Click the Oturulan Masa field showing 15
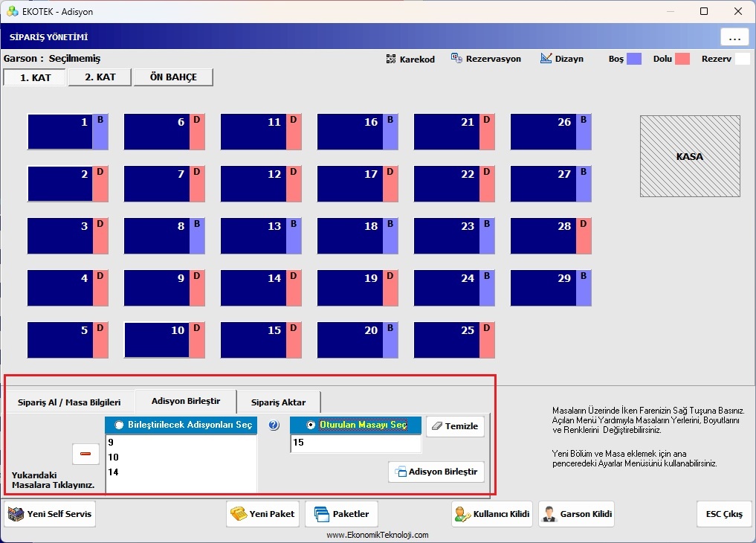This screenshot has height=543, width=756. (x=356, y=443)
